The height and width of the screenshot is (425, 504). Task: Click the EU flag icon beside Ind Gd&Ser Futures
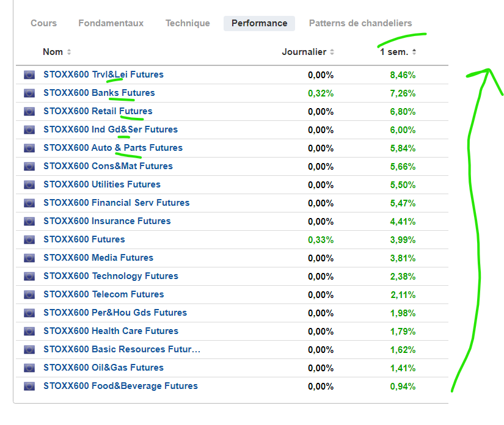[x=29, y=130]
